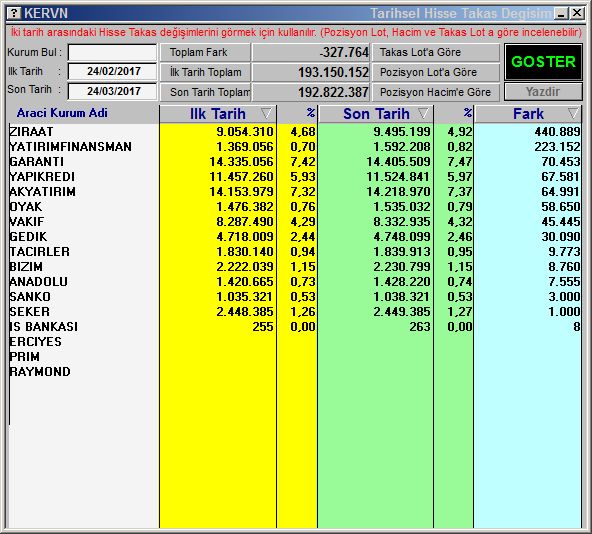Image resolution: width=592 pixels, height=534 pixels.
Task: Click YAPIKREDI's Son Tarih value 11.524.841
Action: tap(398, 177)
